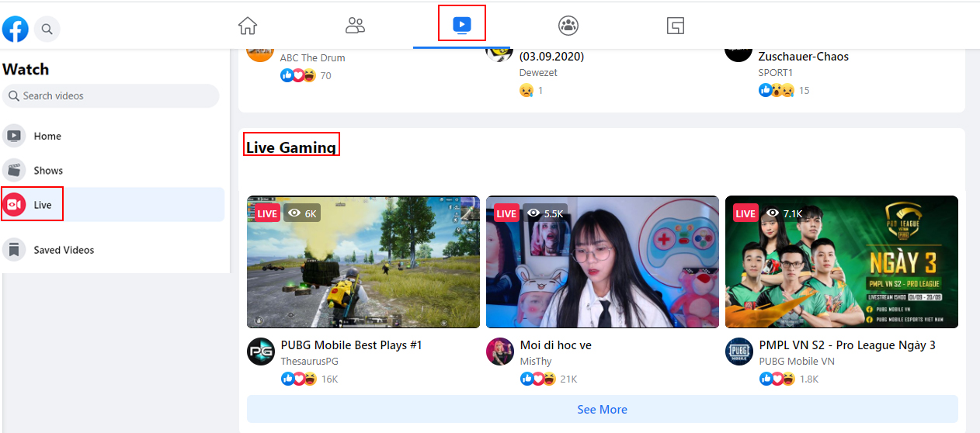Click ThesaurusPG profile avatar
Image resolution: width=980 pixels, height=433 pixels.
pyautogui.click(x=261, y=352)
